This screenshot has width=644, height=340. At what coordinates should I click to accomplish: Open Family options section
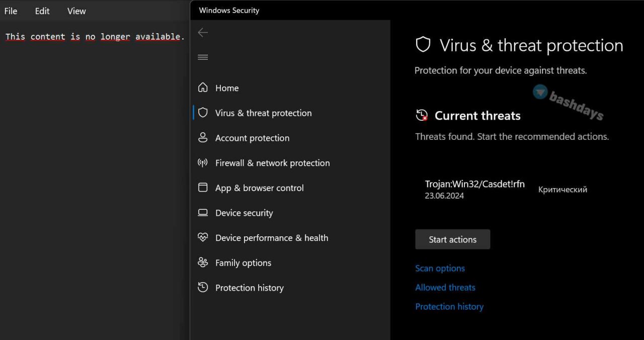coord(244,263)
